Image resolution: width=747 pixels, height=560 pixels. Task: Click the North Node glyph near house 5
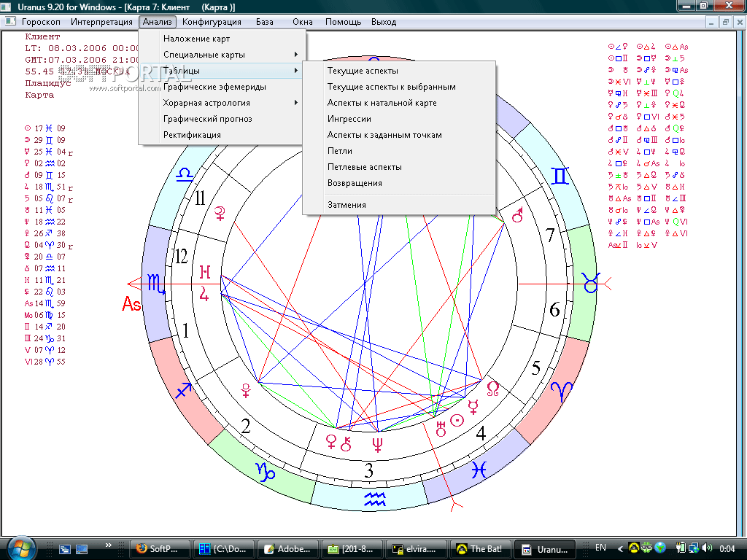(x=492, y=389)
